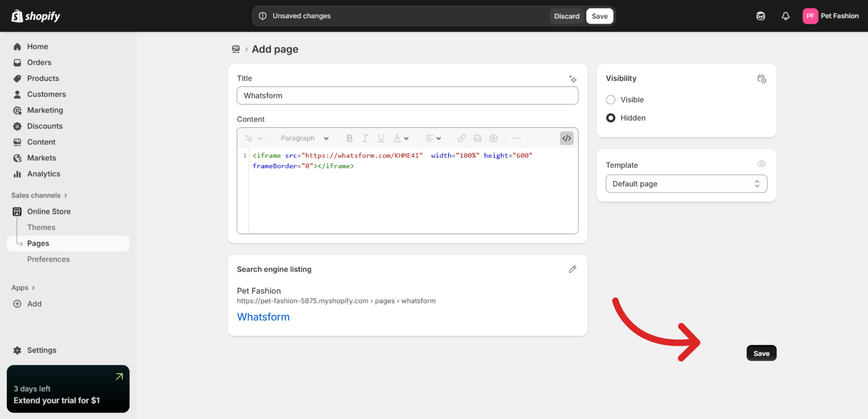Screen dimensions: 868x419
Task: Click the edit pencil for search listing
Action: pyautogui.click(x=572, y=269)
